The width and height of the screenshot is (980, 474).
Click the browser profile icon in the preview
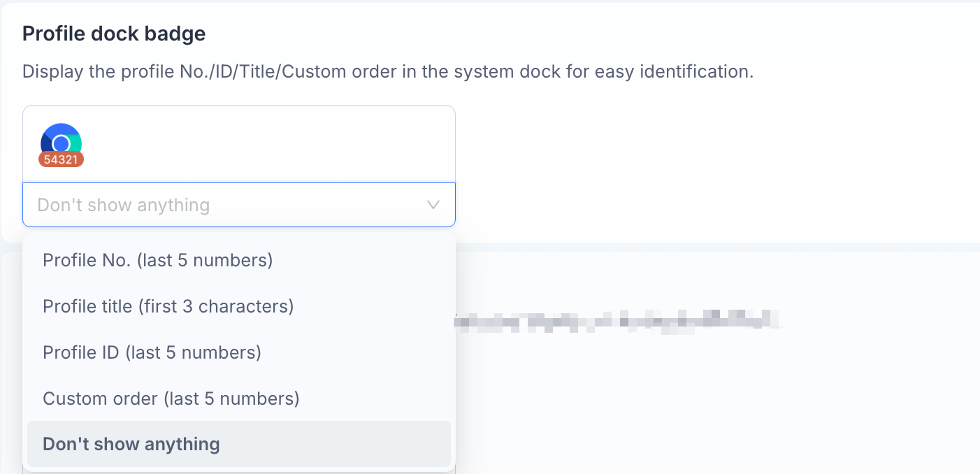tap(62, 143)
